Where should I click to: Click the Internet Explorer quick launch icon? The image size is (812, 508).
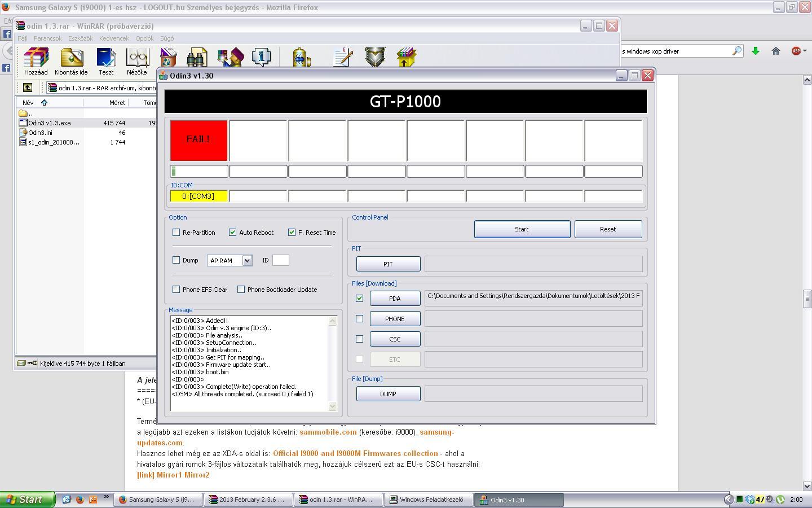point(67,500)
